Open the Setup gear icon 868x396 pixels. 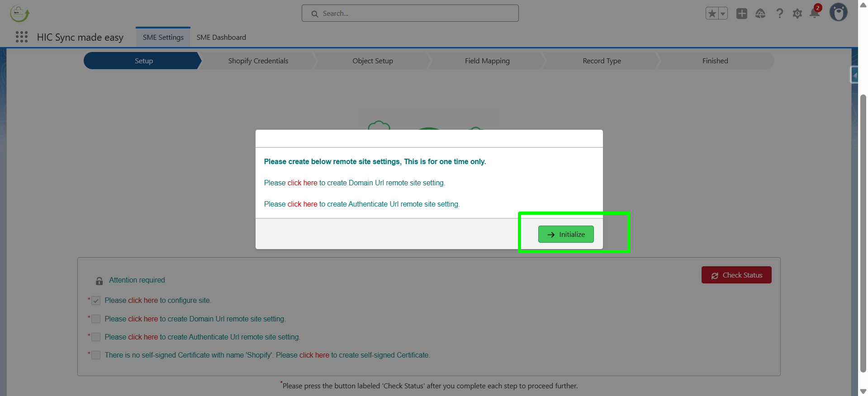click(x=797, y=14)
